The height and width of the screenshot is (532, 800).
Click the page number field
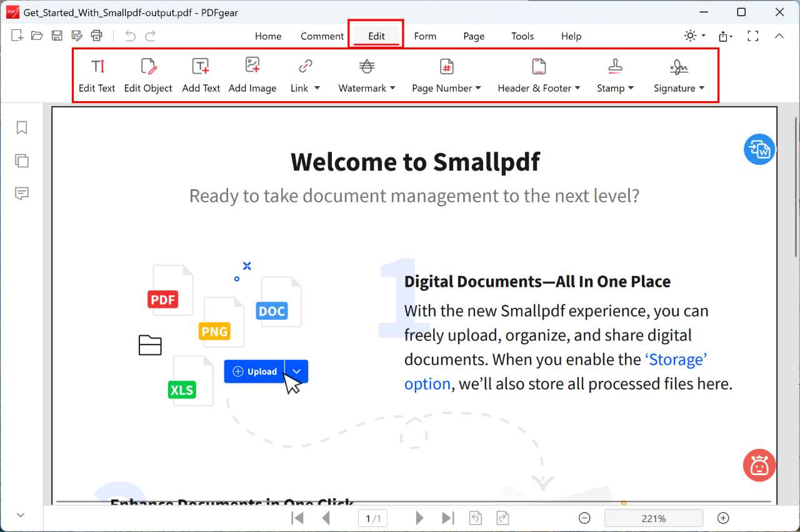[373, 518]
